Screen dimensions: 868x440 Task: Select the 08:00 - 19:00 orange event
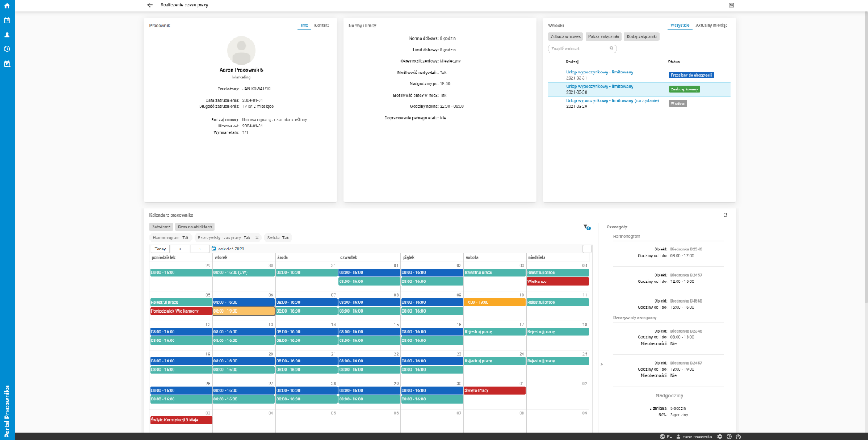click(244, 311)
